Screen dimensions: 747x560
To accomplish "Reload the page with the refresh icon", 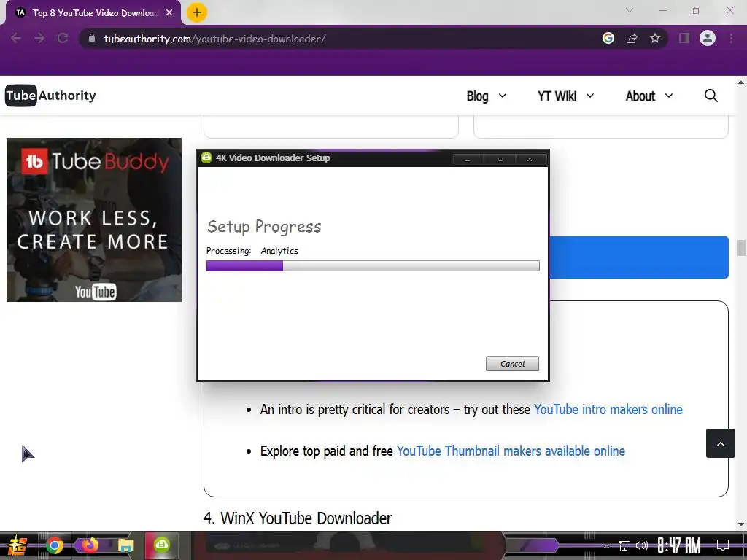I will (63, 38).
